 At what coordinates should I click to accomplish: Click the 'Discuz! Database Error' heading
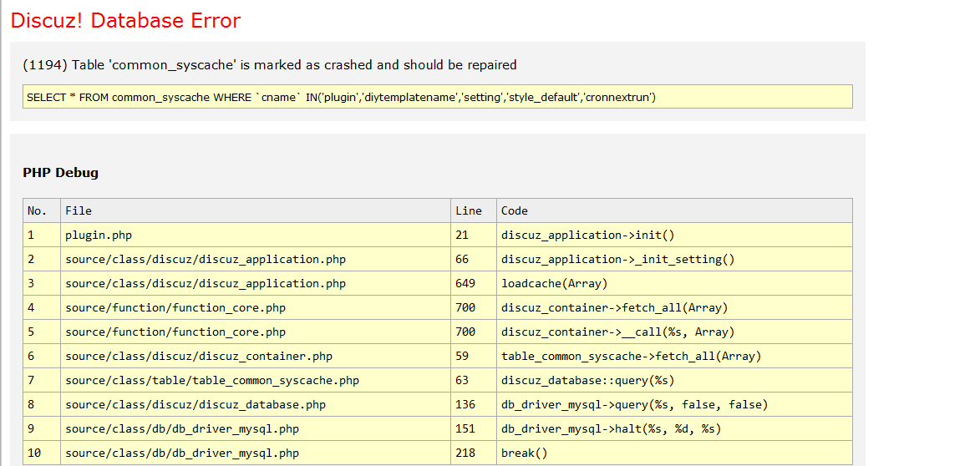125,20
